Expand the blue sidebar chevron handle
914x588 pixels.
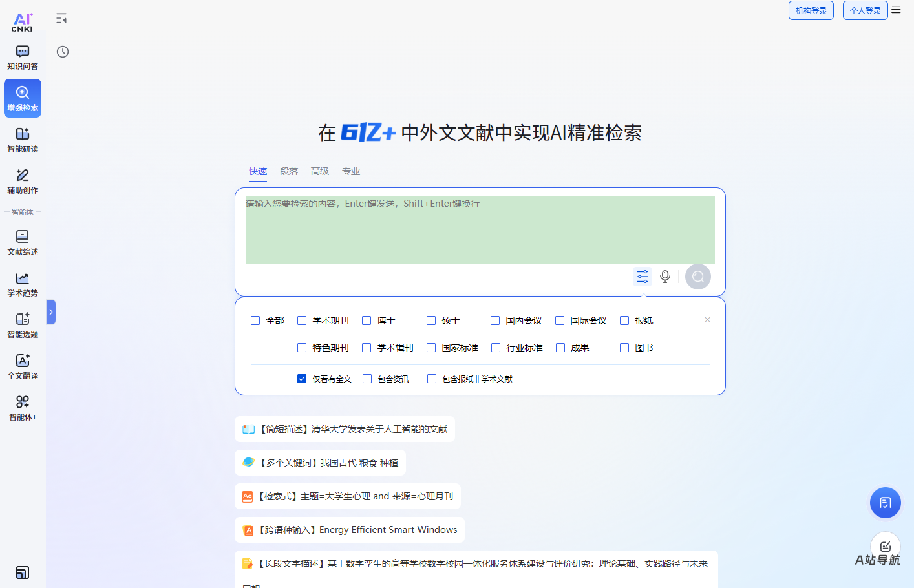[x=51, y=312]
